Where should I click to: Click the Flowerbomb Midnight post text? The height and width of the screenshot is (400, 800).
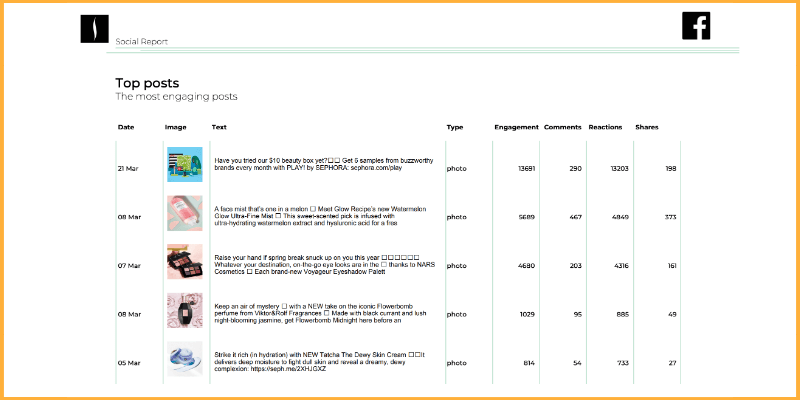click(320, 313)
